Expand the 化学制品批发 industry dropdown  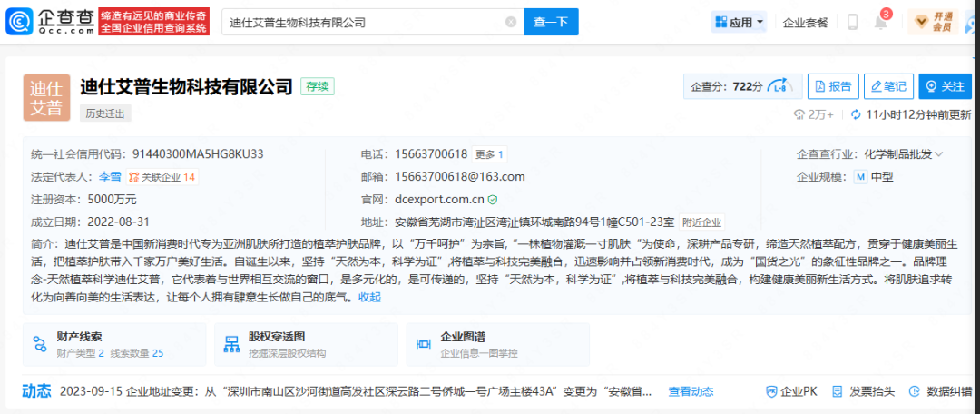(903, 153)
